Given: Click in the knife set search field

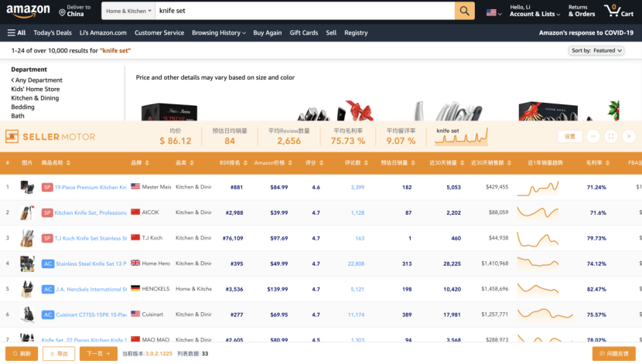Looking at the screenshot, I should tap(302, 12).
